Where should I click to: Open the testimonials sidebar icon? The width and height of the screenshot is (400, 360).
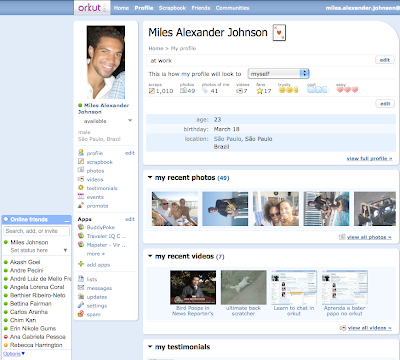click(x=81, y=188)
